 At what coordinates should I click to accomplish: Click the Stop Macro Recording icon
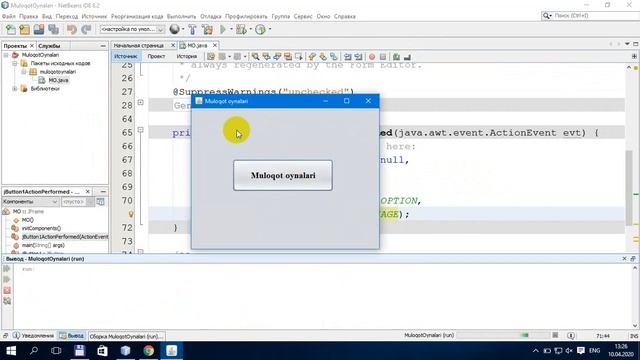coord(382,56)
